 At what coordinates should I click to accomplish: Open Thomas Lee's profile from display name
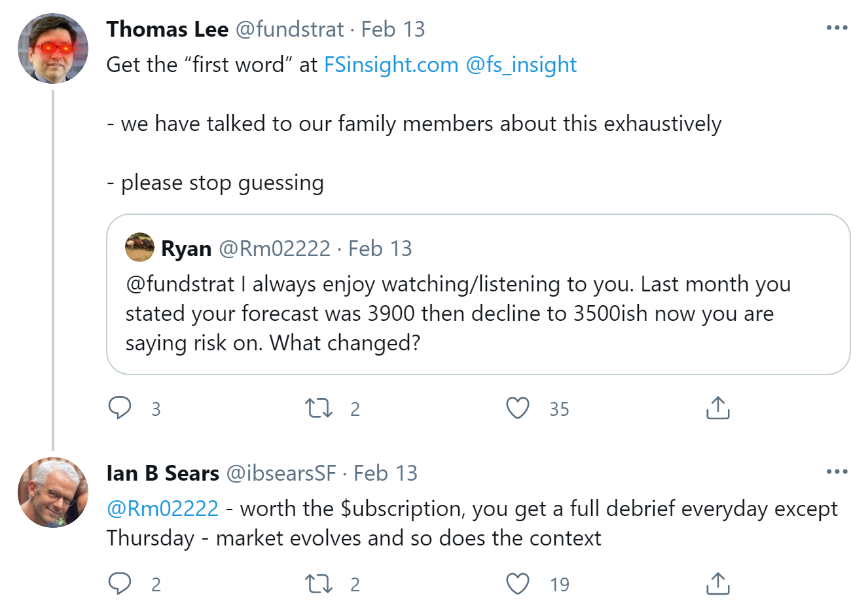(168, 29)
